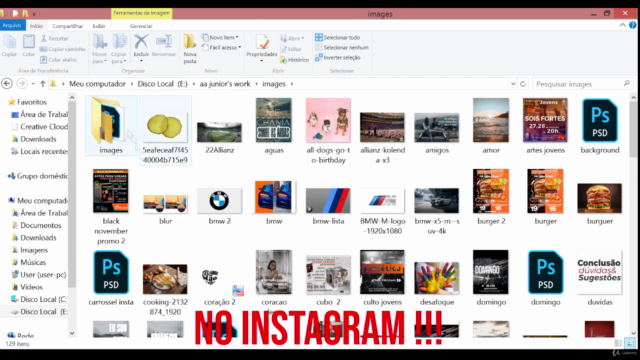The image size is (640, 360).
Task: Click Recortar scissors icon
Action: pos(44,38)
